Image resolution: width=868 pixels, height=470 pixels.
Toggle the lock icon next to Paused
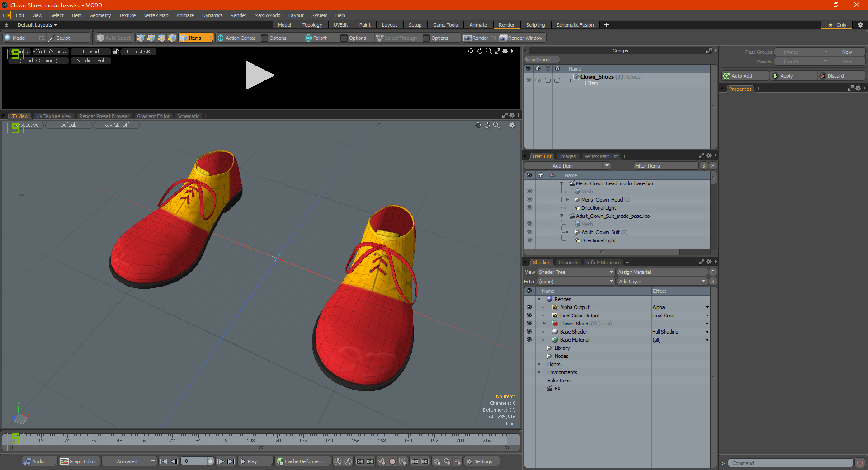click(x=116, y=52)
